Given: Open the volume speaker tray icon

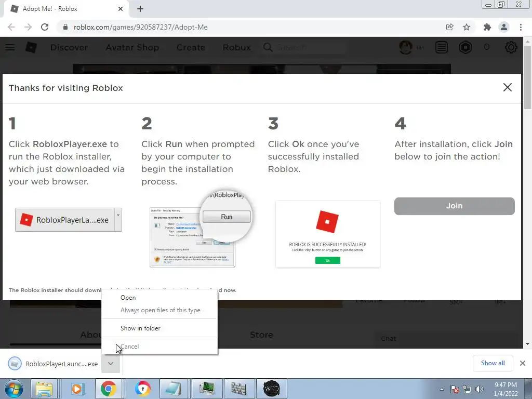Looking at the screenshot, I should [x=480, y=389].
